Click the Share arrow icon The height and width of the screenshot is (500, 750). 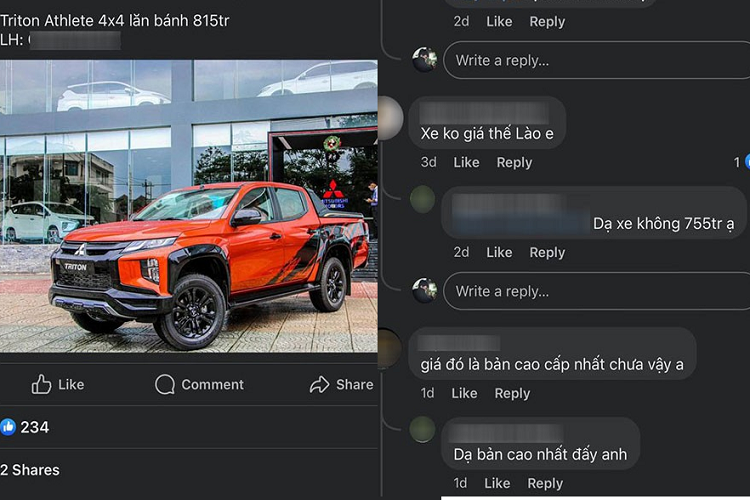[x=320, y=384]
